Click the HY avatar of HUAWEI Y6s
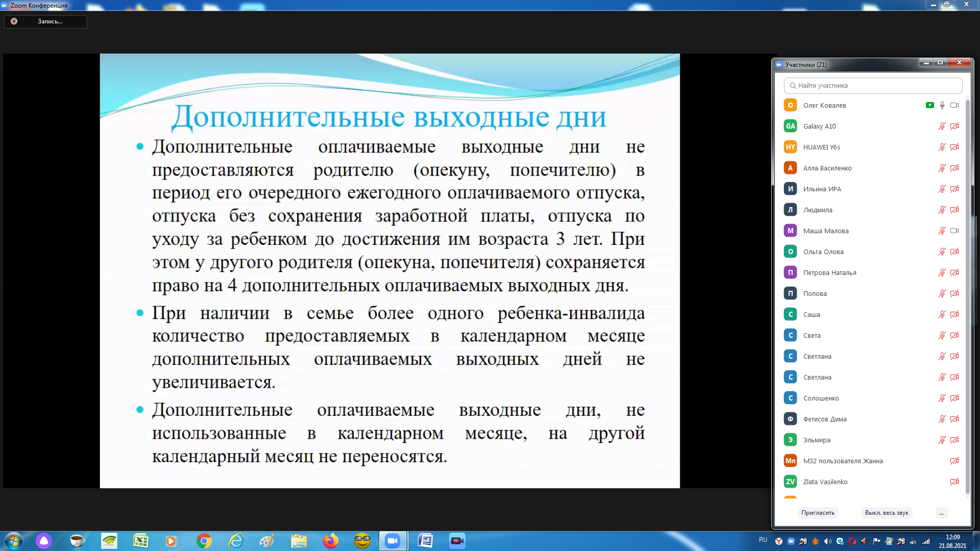Image resolution: width=980 pixels, height=551 pixels. click(x=790, y=147)
